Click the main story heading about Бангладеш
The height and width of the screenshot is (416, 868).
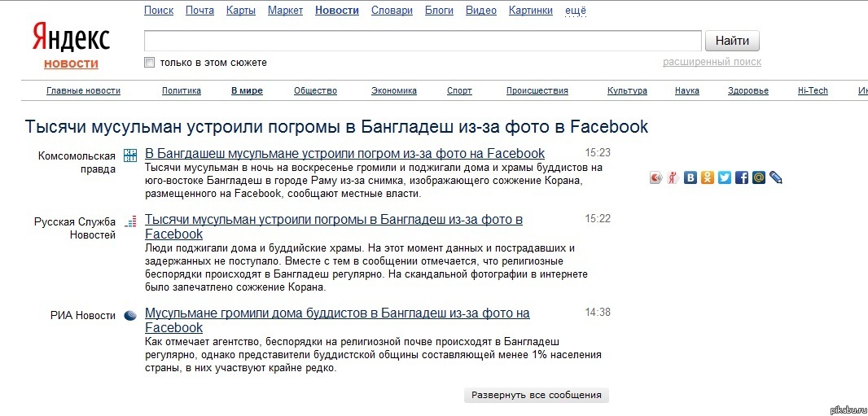[336, 126]
